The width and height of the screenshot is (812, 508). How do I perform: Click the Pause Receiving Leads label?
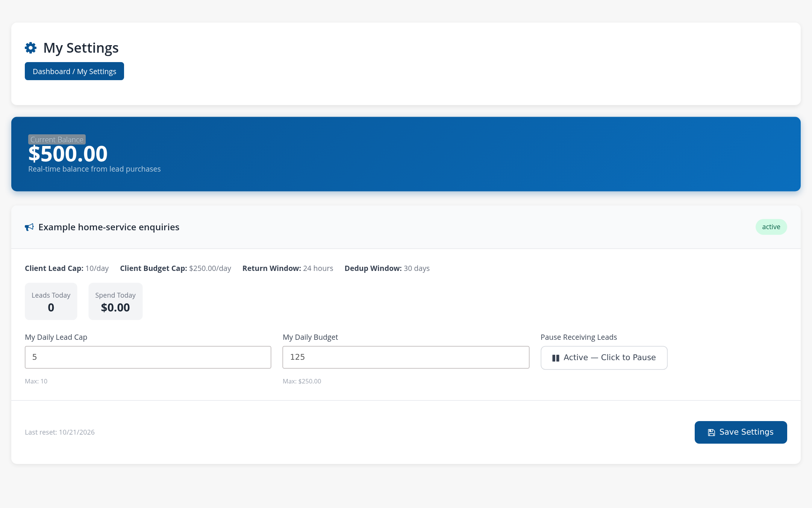coord(579,337)
